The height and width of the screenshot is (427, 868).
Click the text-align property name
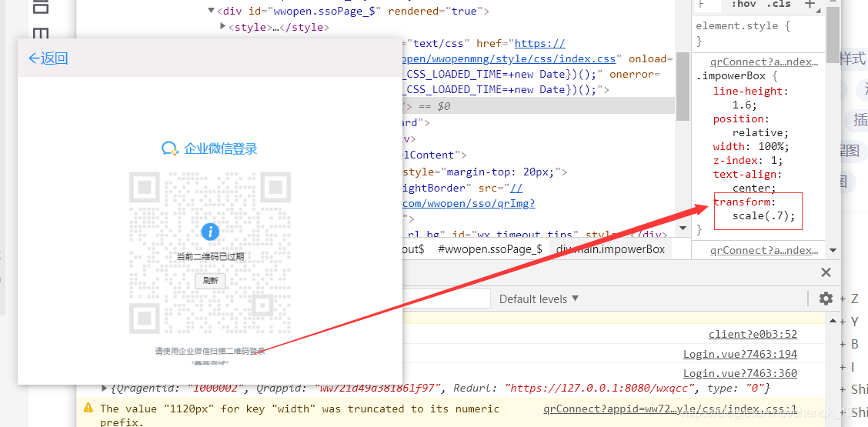pos(744,175)
